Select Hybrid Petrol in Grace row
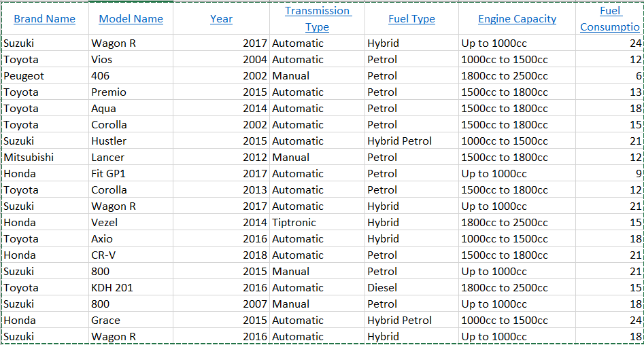Screen dimensions: 644x345 [411, 321]
